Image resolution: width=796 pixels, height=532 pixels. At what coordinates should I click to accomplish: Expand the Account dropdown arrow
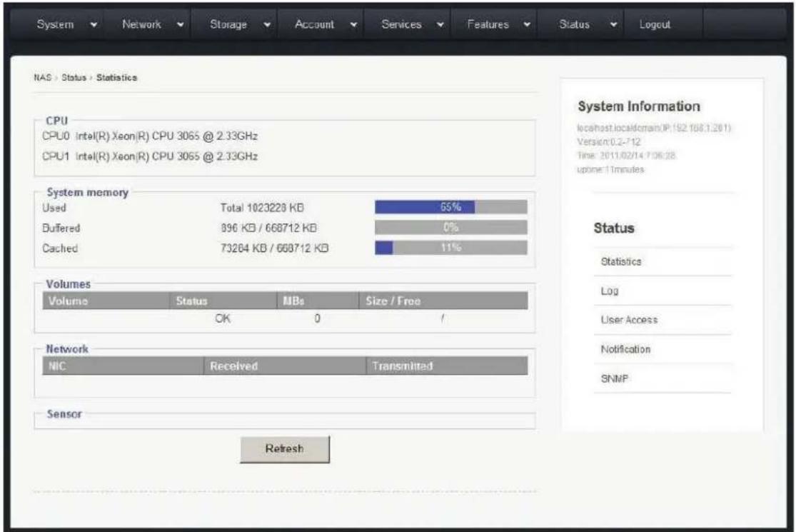coord(354,24)
